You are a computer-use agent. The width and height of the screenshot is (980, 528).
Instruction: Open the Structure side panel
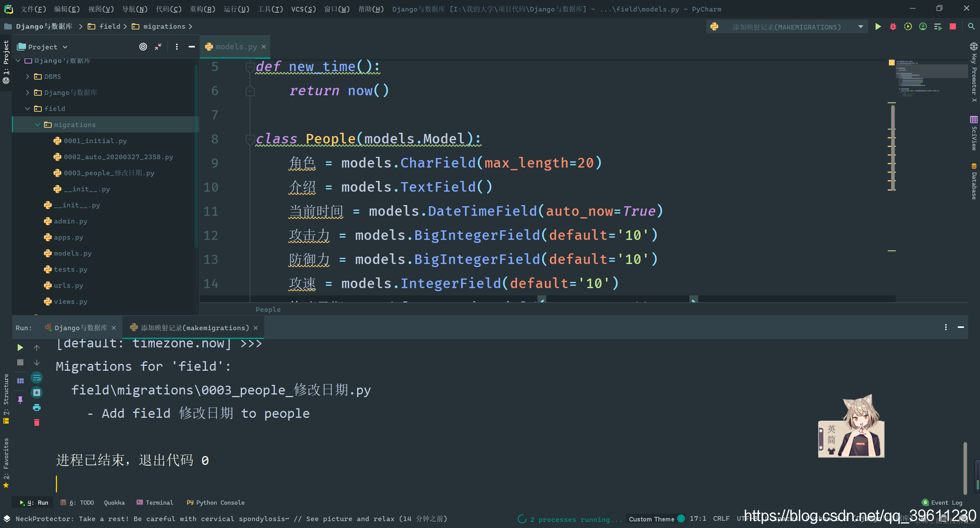click(x=6, y=399)
